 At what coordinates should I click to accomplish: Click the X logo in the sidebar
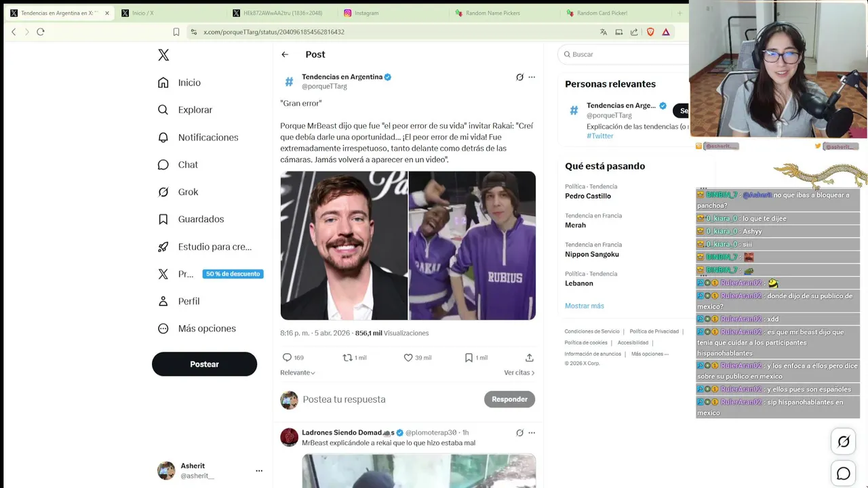[x=163, y=55]
